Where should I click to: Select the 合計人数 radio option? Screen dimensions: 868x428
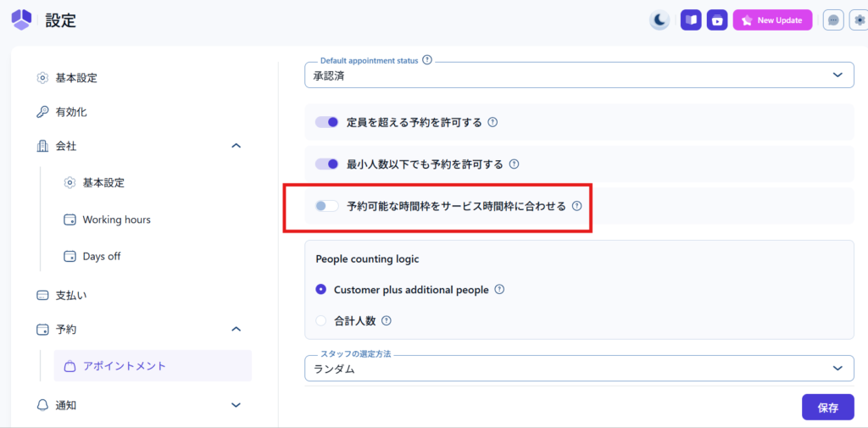coord(321,320)
